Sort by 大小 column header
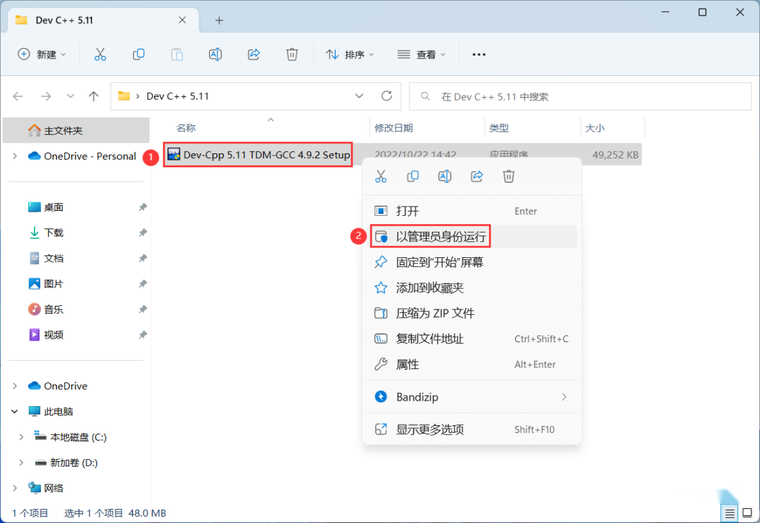The height and width of the screenshot is (523, 760). pyautogui.click(x=595, y=128)
